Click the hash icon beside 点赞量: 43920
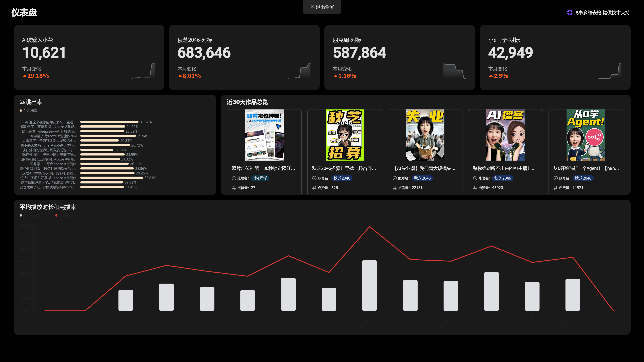Screen dimensions: 644x362 (x=475, y=188)
